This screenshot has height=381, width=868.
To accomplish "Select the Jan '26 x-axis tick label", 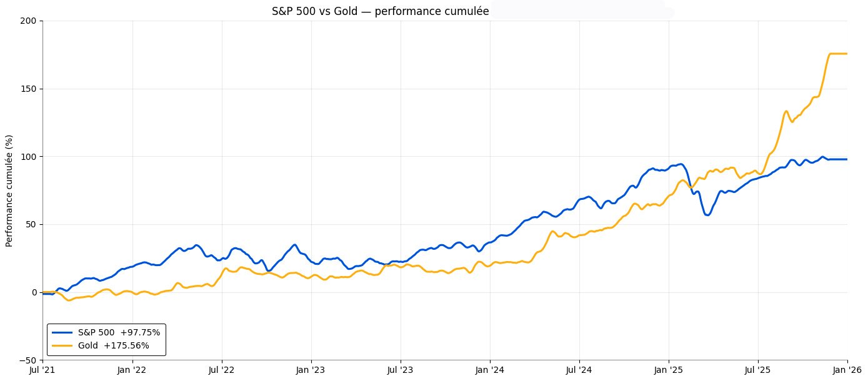I will click(847, 370).
